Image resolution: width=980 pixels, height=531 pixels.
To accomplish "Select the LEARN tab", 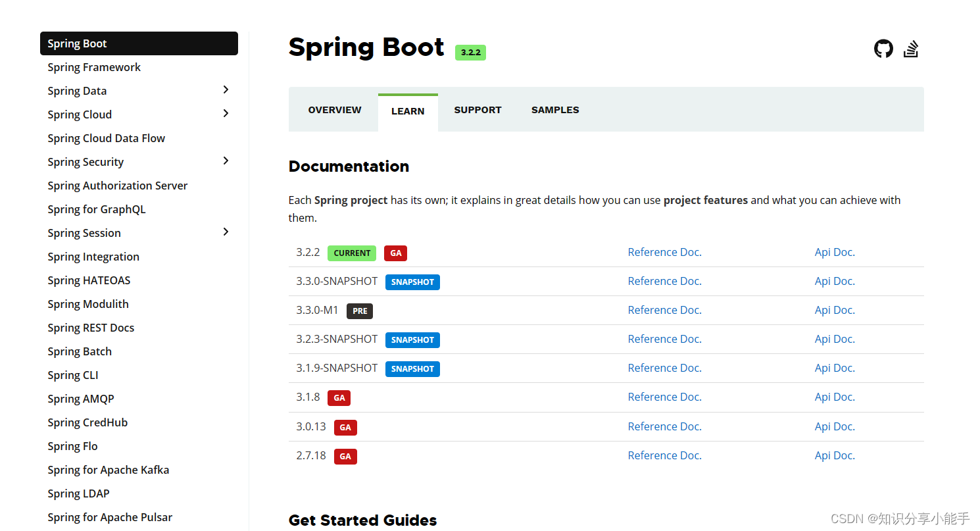I will pyautogui.click(x=408, y=111).
